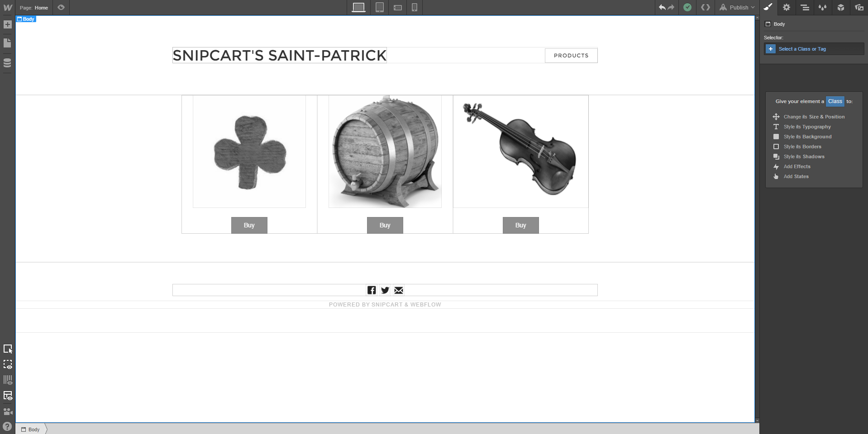
Task: Click the PRODUCTS nav button
Action: [x=571, y=56]
